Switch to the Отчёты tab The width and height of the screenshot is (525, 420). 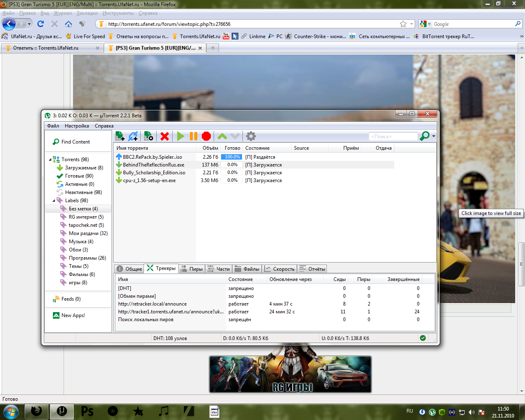tap(312, 269)
